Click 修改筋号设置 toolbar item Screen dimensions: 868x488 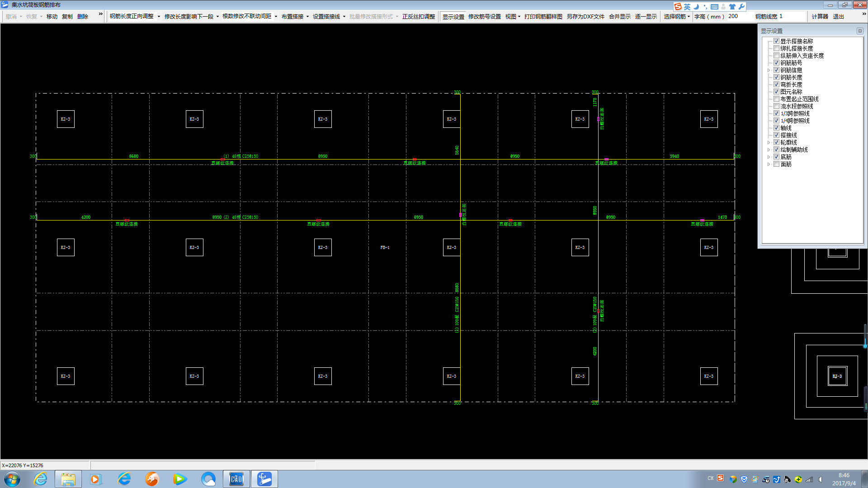coord(485,16)
